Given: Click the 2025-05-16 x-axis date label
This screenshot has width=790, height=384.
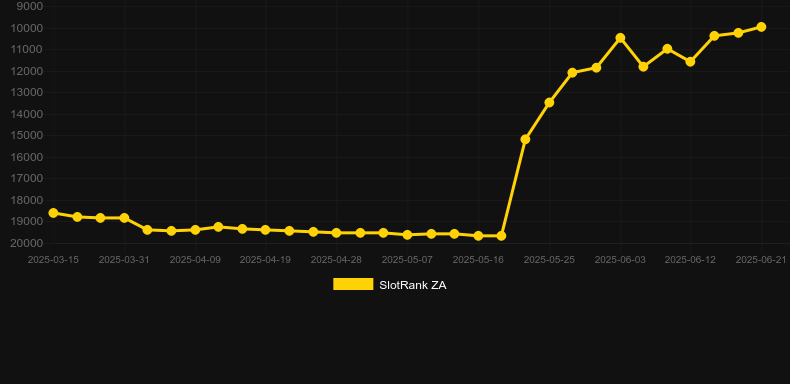Looking at the screenshot, I should coord(478,260).
